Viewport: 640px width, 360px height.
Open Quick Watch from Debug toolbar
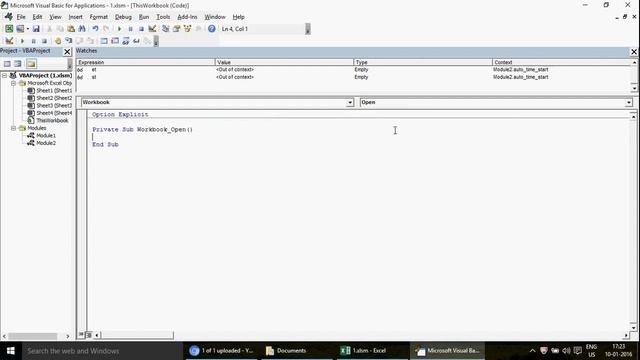[136, 41]
